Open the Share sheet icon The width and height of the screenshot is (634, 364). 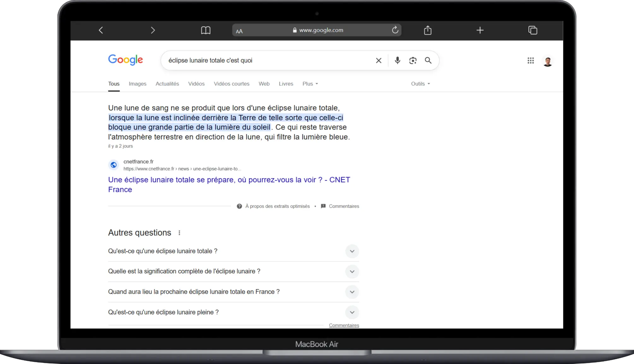click(x=428, y=30)
